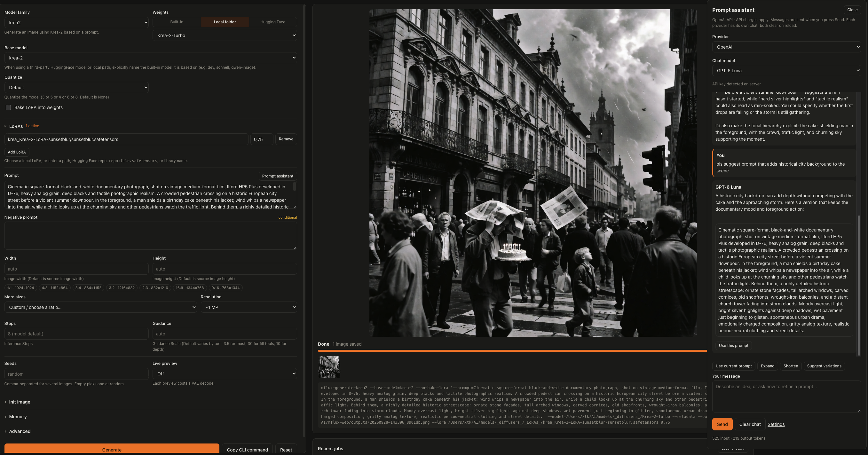Click the Reset button
Image resolution: width=868 pixels, height=455 pixels.
[286, 449]
